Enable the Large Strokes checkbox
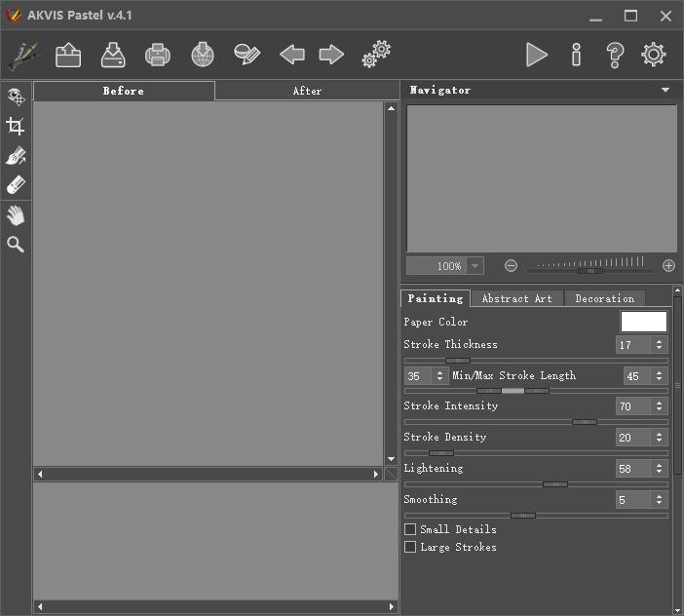The height and width of the screenshot is (616, 684). pos(410,547)
